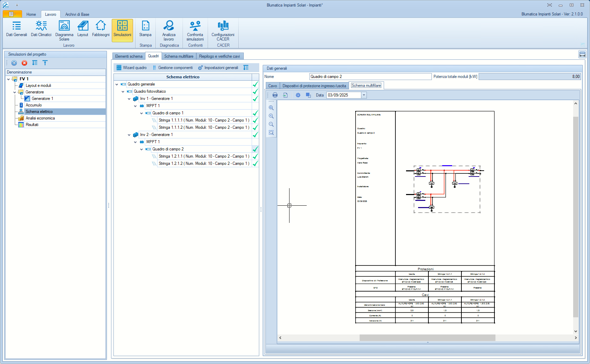The image size is (590, 364).
Task: Open the Data date dropdown
Action: (364, 95)
